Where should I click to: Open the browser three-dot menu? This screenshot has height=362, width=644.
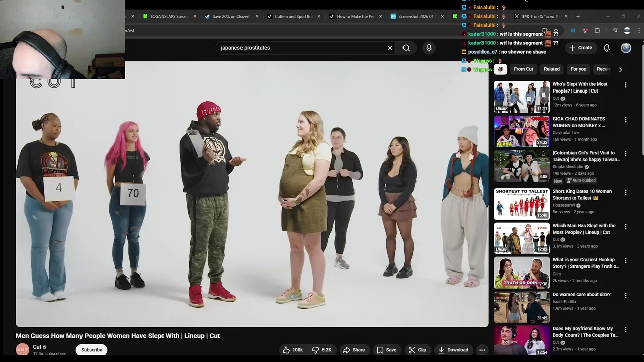click(639, 31)
